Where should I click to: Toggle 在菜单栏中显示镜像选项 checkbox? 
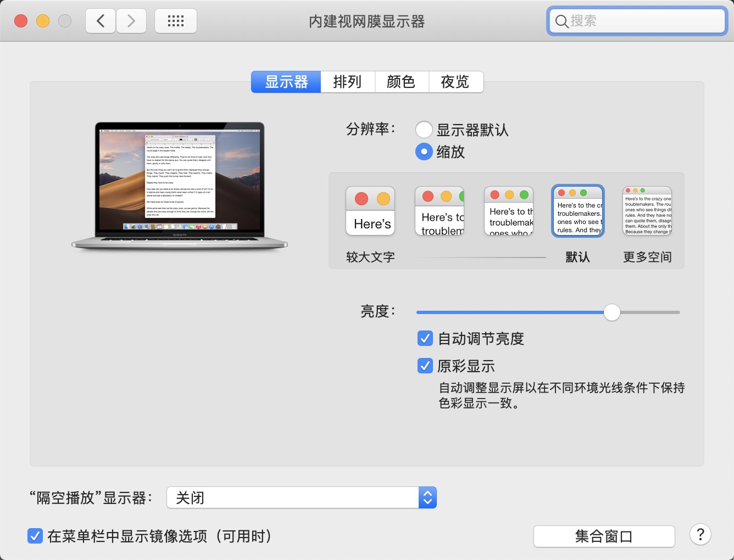coord(35,536)
